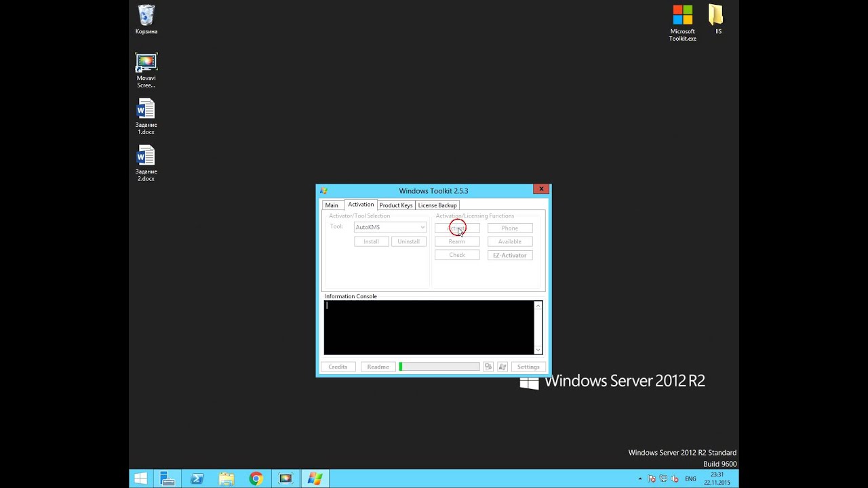This screenshot has width=868, height=488.
Task: Click the Windows Toolkit title bar icon
Action: (324, 190)
